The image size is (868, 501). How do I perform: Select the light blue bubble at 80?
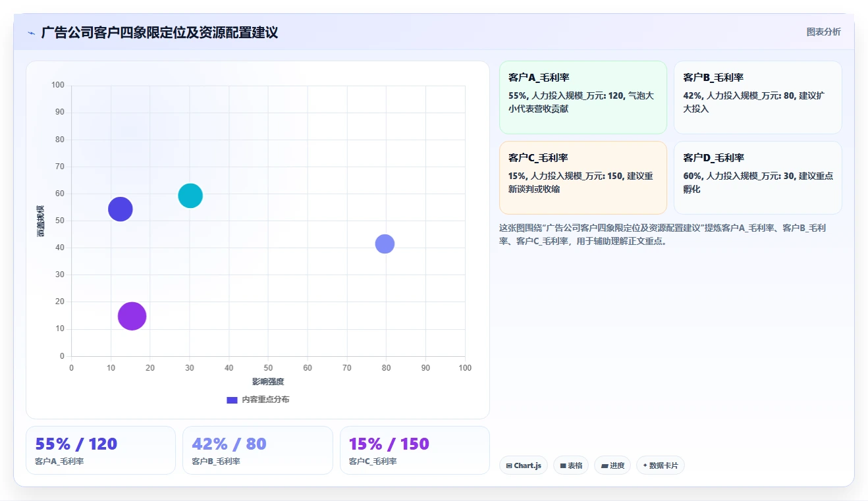(385, 244)
